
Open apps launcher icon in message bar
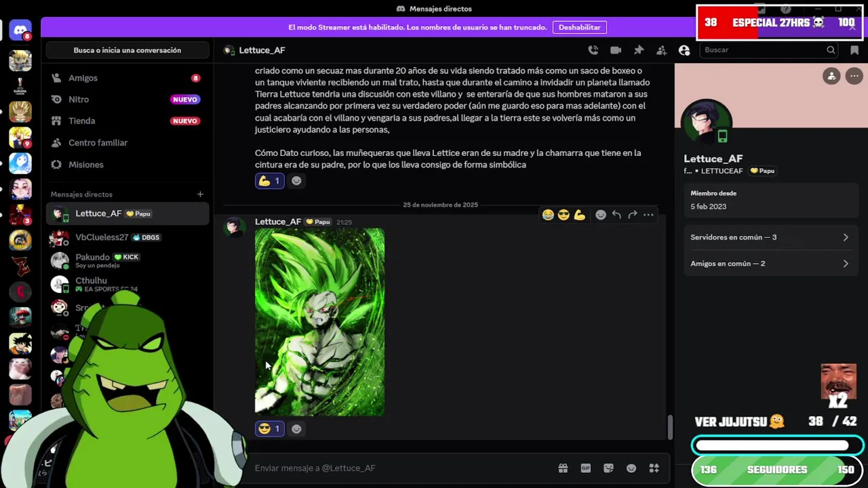tap(654, 468)
